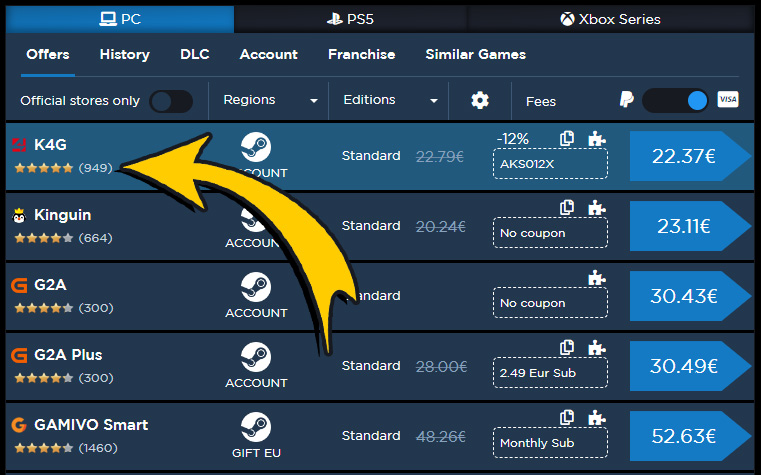Open the History tab

point(125,55)
